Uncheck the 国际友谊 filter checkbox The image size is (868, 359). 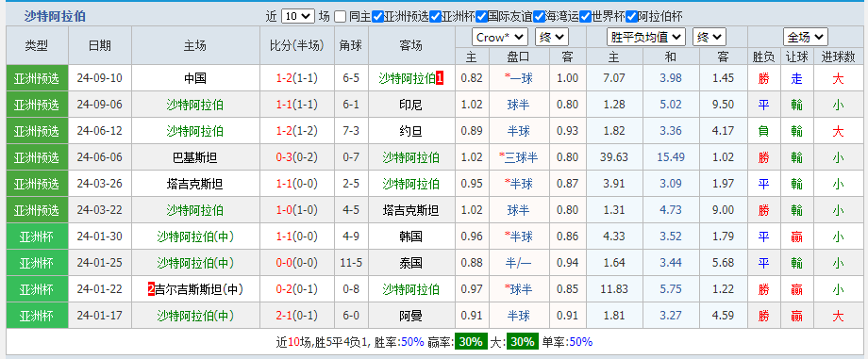point(481,17)
